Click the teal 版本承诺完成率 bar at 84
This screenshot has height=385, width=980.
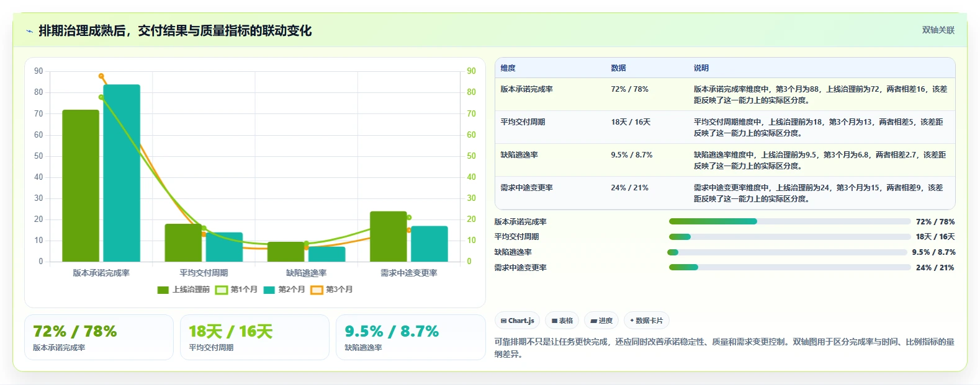[122, 173]
